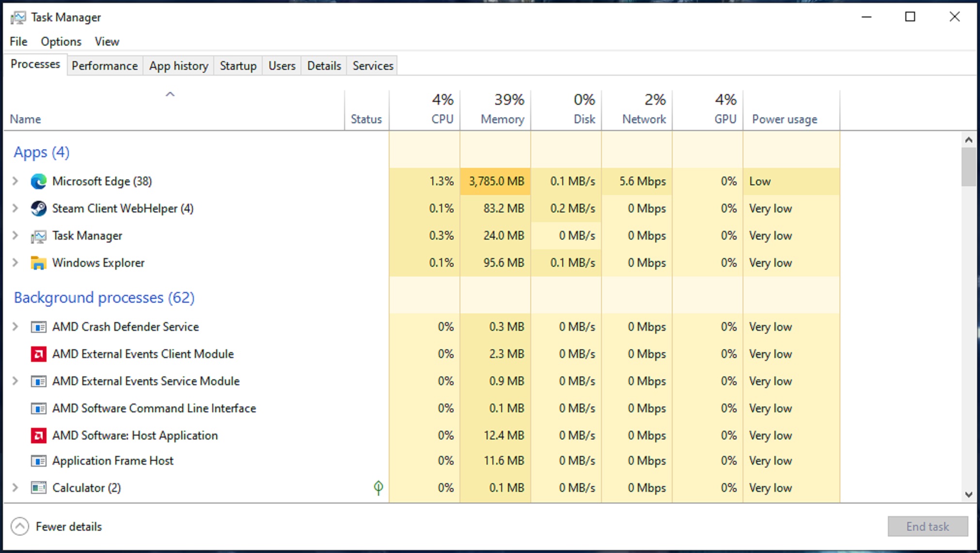The image size is (980, 553).
Task: Sort processes by Memory column
Action: click(x=495, y=111)
